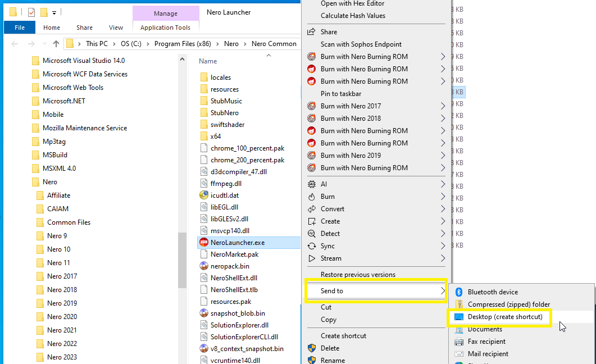
Task: Click the breadcrumb chevron after OS (C:)
Action: (x=148, y=44)
